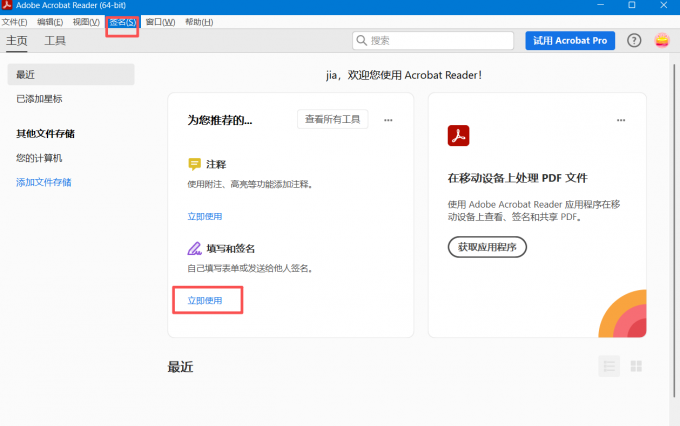Open the 窗口(W) menu
Image resolution: width=680 pixels, height=426 pixels.
point(160,22)
